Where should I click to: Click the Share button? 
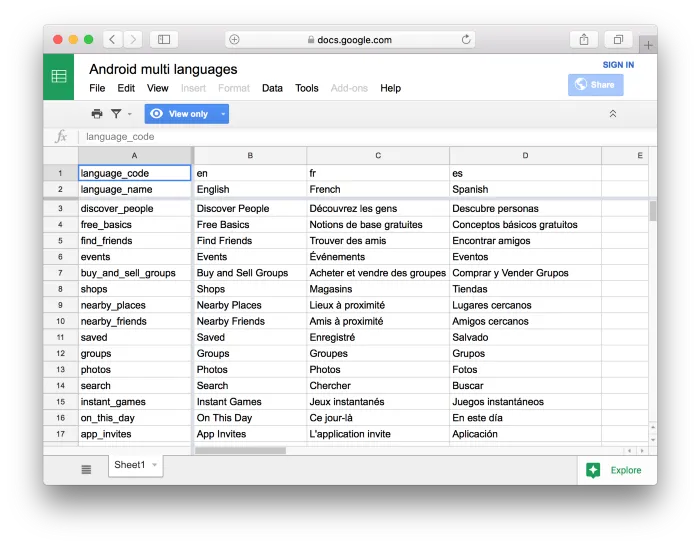pos(596,85)
